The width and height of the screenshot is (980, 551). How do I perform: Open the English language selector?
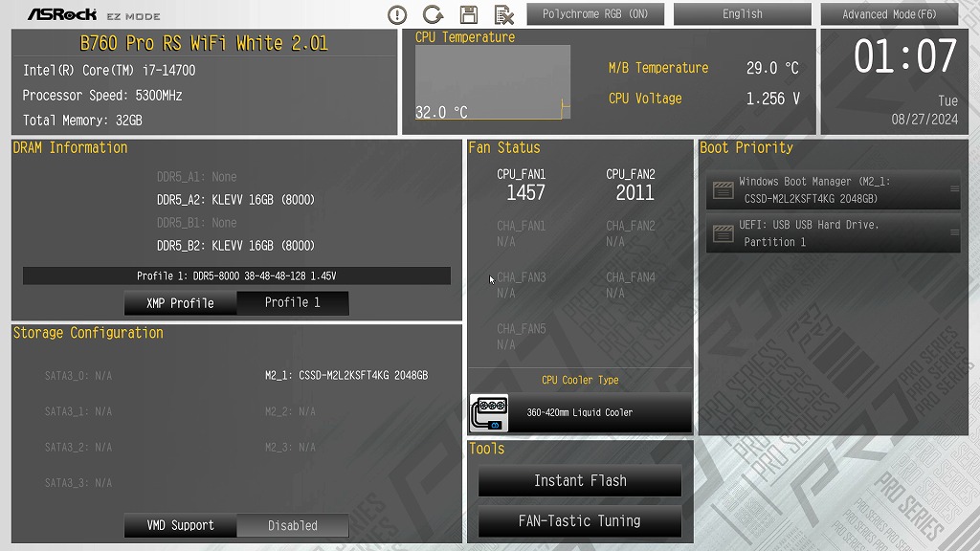743,13
